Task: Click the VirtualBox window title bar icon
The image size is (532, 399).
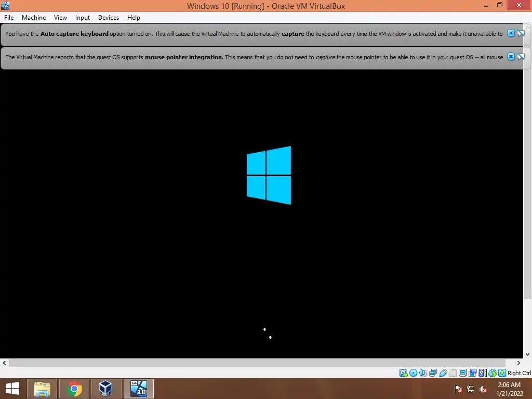Action: (x=5, y=5)
